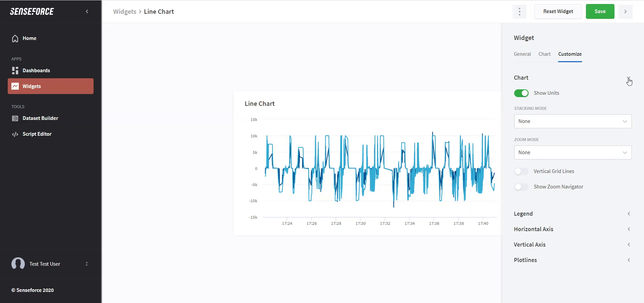The height and width of the screenshot is (303, 644).
Task: Open the Stacking Mode dropdown
Action: click(573, 121)
